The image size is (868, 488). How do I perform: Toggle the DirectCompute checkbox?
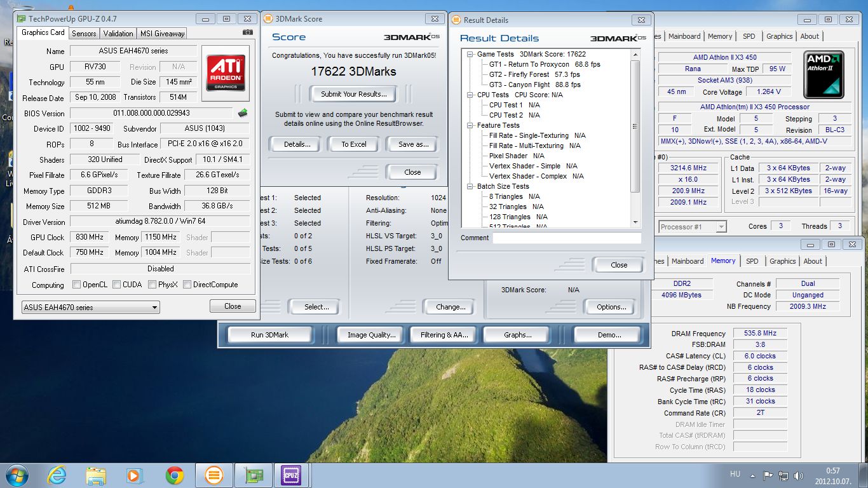[187, 285]
